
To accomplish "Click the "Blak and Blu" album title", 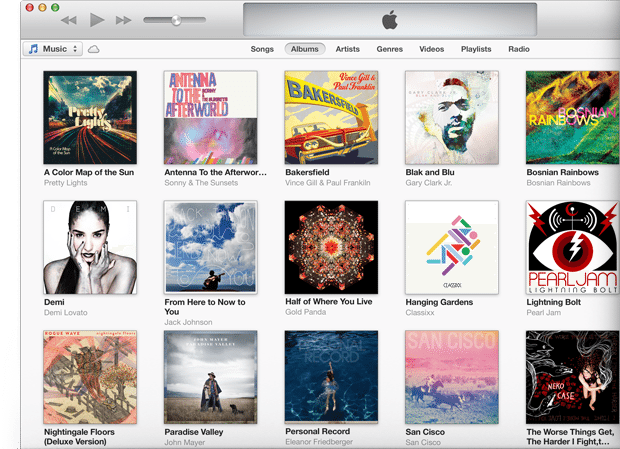I will (x=430, y=172).
